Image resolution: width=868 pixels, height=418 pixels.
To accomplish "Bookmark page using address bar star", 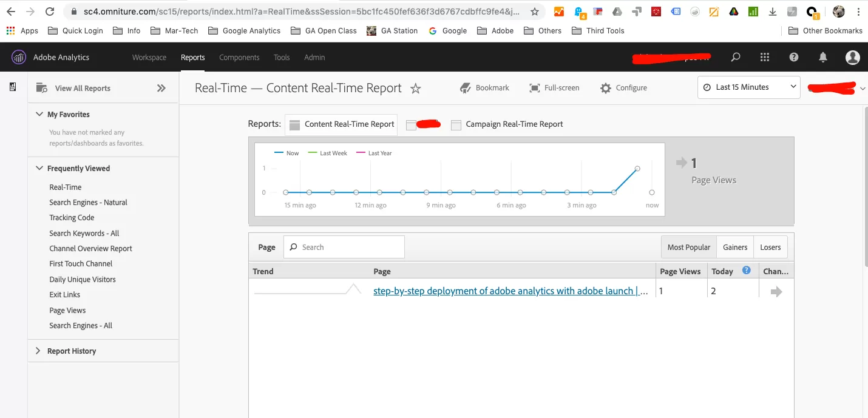I will tap(534, 12).
